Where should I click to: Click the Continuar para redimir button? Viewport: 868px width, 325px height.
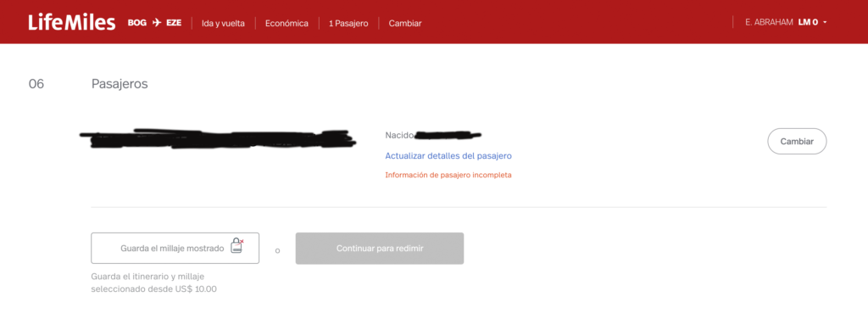(380, 248)
